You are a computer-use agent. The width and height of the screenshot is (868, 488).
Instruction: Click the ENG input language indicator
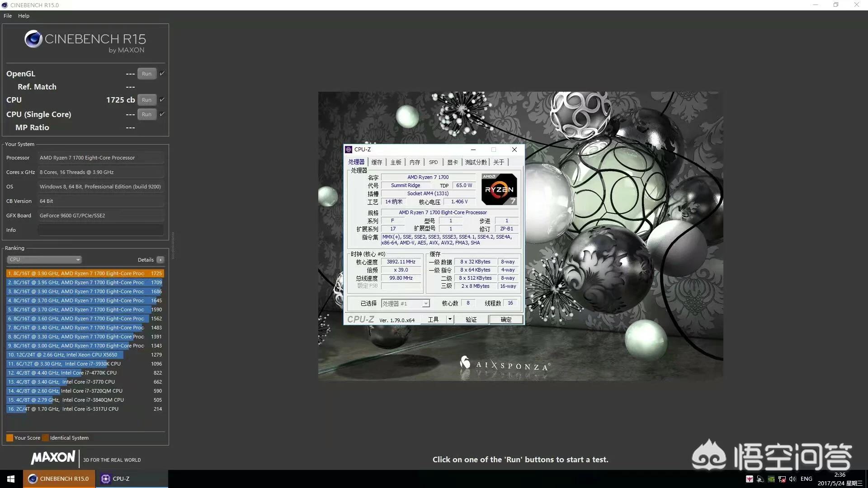coord(806,479)
